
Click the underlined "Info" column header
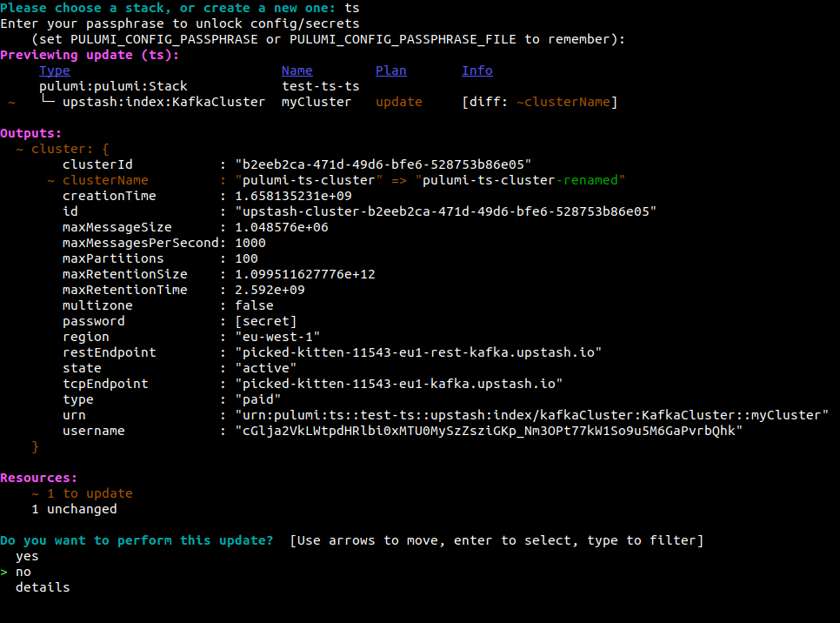coord(477,70)
